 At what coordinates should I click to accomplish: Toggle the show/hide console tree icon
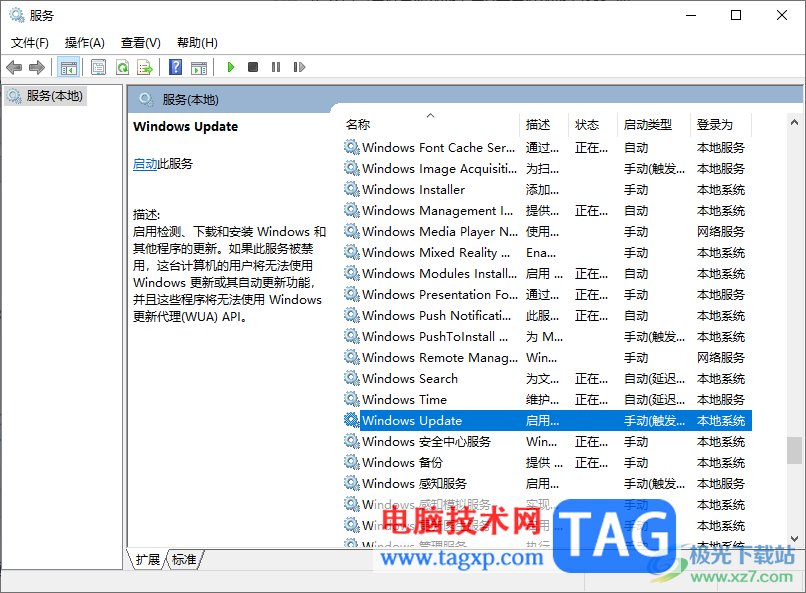click(68, 67)
